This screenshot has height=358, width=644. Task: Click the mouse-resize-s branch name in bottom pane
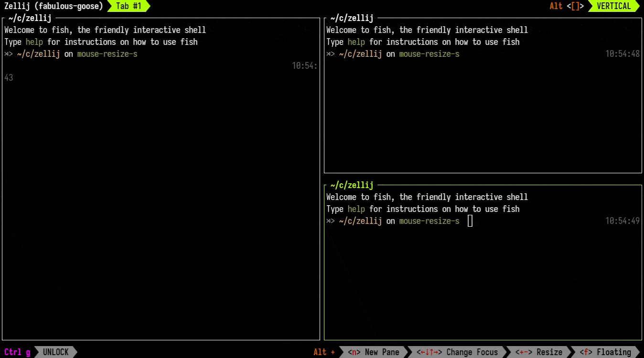coord(429,221)
